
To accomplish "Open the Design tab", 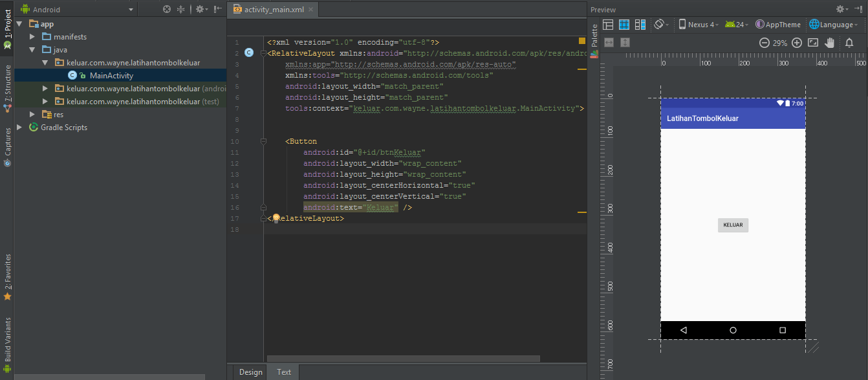I will [250, 372].
